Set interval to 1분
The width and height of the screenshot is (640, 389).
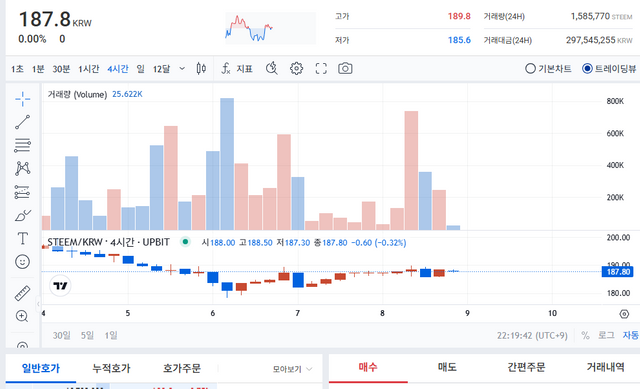[x=38, y=69]
